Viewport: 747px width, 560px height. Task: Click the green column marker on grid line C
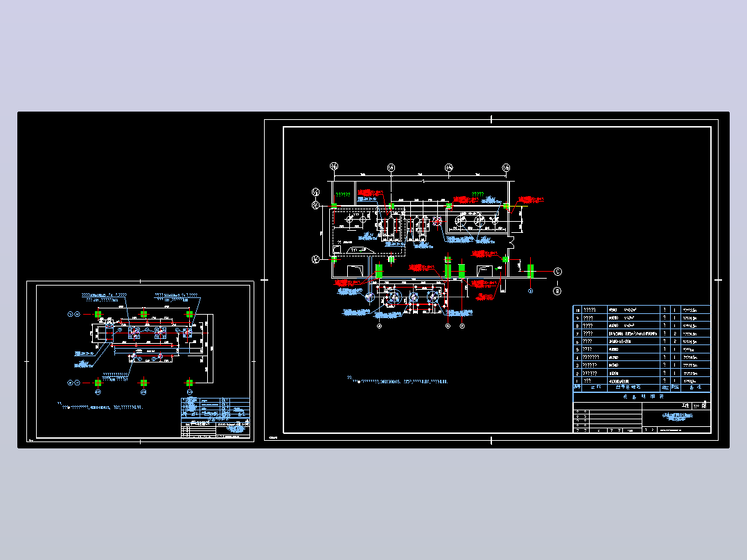530,271
